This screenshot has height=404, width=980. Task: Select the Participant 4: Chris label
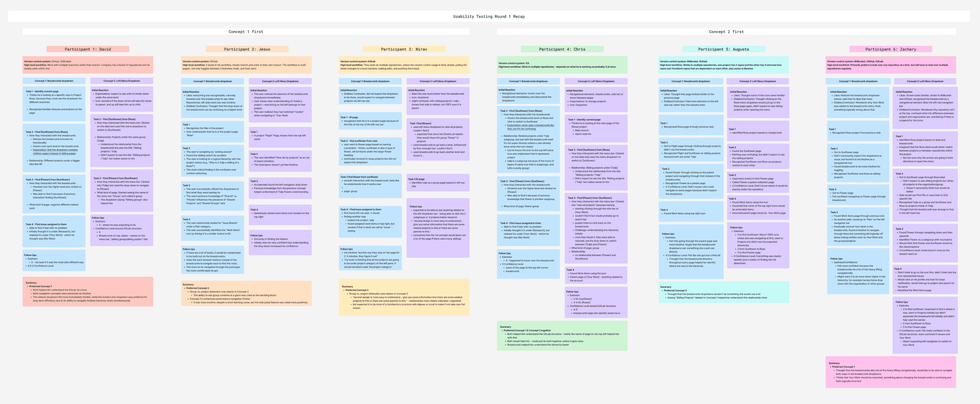(562, 49)
